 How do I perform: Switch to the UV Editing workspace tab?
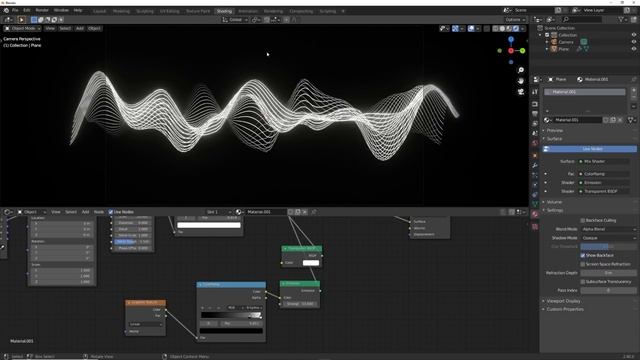click(x=169, y=11)
